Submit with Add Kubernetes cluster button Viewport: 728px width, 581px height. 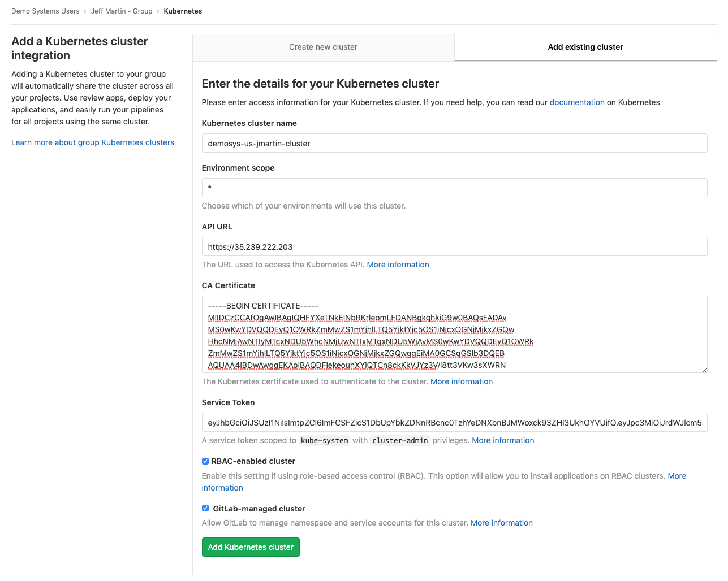tap(251, 547)
